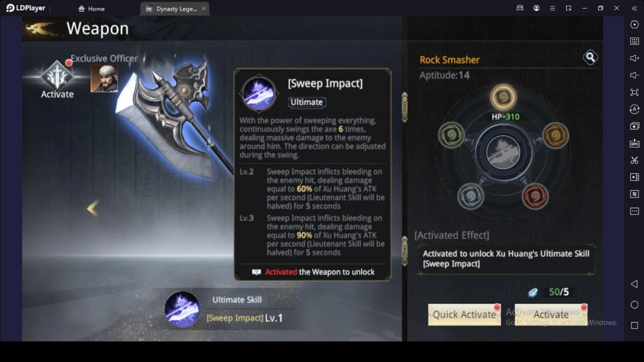
Task: Tap the Activate emblem under Exclusive Officer
Action: pos(57,80)
